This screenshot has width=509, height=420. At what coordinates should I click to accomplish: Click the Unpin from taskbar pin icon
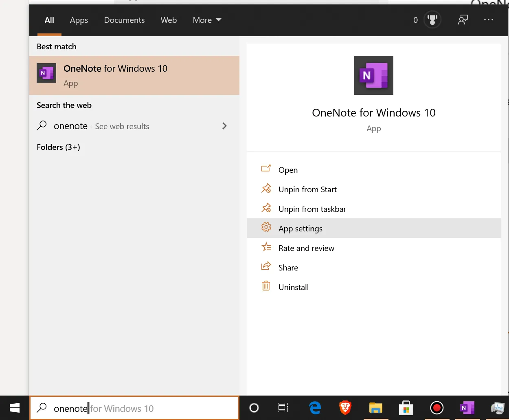click(266, 208)
